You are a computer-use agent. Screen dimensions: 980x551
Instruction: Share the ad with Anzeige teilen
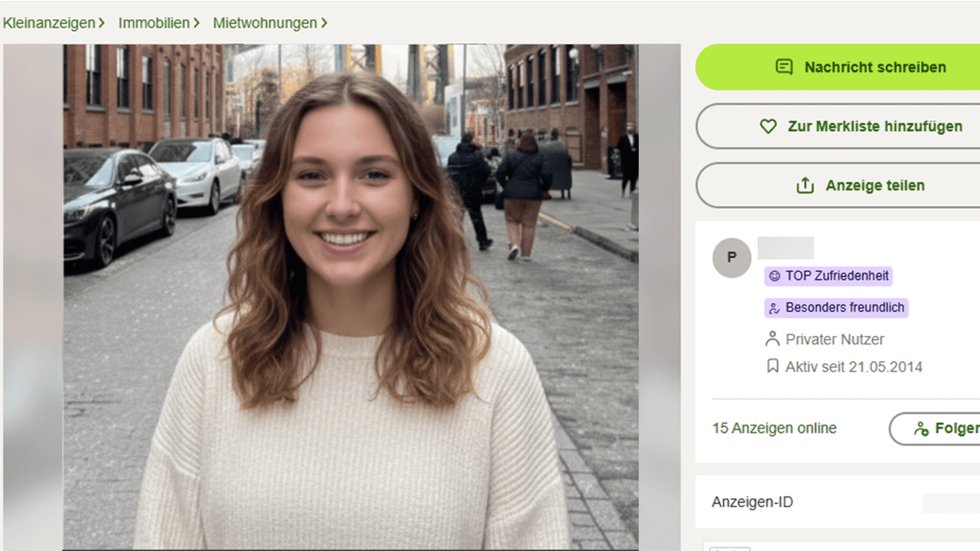[x=838, y=185]
